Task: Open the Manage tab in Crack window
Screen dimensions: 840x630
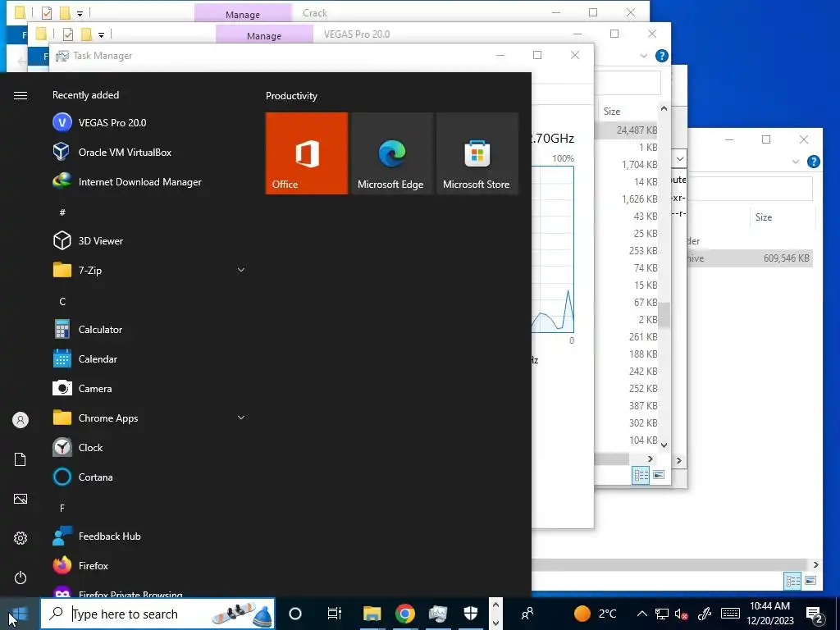Action: (x=243, y=13)
